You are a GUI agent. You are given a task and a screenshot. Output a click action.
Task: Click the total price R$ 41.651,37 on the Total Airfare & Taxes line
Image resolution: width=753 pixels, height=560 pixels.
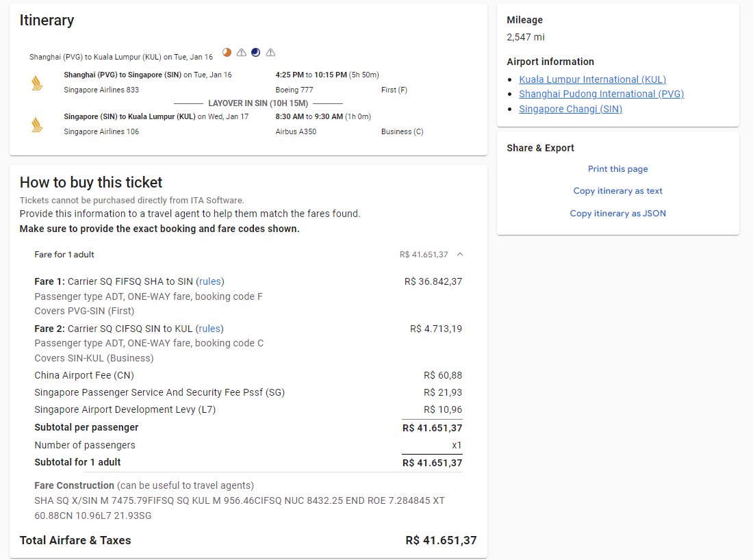click(x=441, y=540)
